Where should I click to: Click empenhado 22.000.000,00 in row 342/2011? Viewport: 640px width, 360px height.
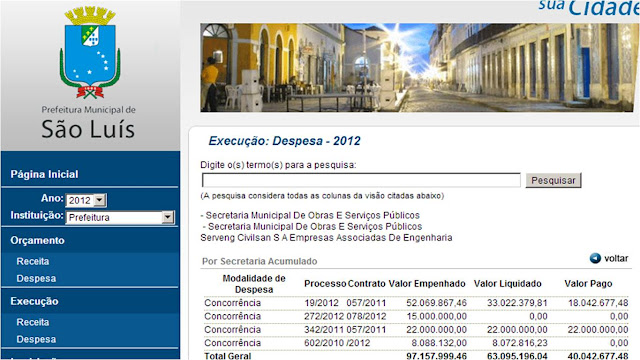pyautogui.click(x=436, y=329)
